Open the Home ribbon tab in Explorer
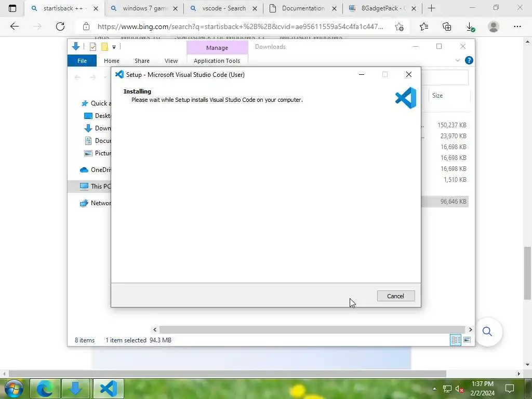 point(112,61)
